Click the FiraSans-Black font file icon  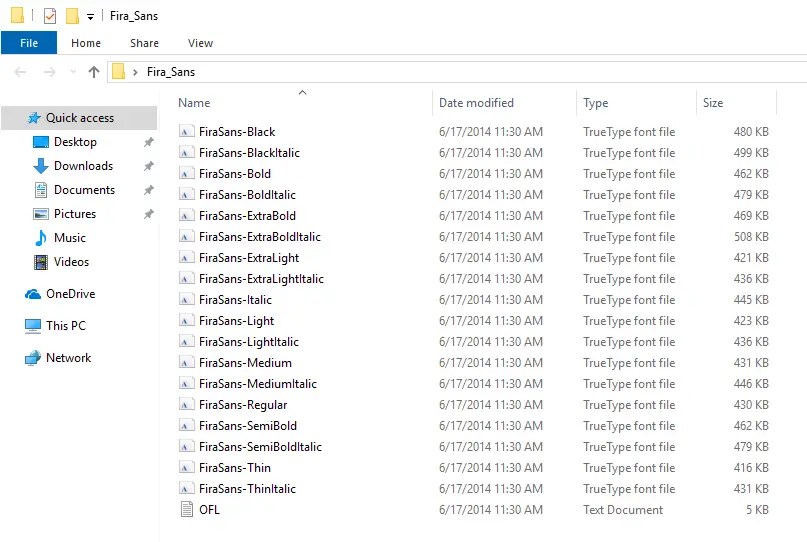tap(186, 131)
